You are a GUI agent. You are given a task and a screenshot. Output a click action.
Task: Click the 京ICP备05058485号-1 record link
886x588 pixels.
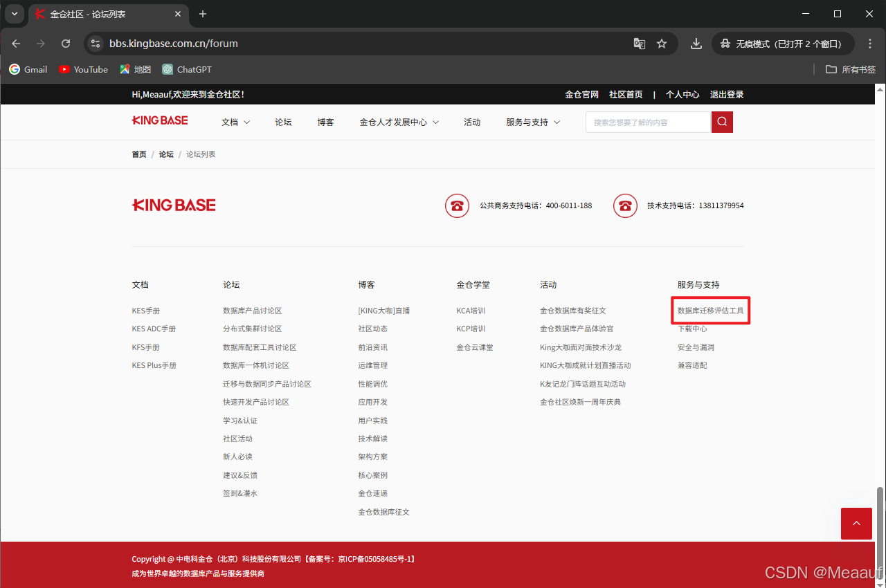point(376,559)
